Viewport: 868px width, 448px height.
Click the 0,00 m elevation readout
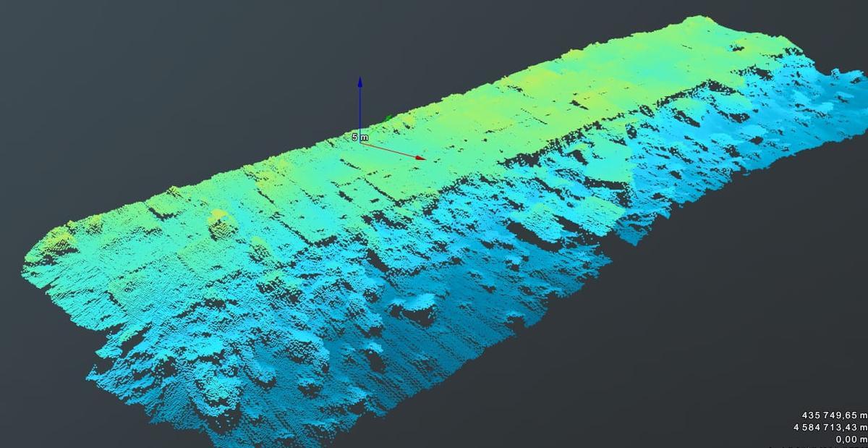(x=851, y=439)
